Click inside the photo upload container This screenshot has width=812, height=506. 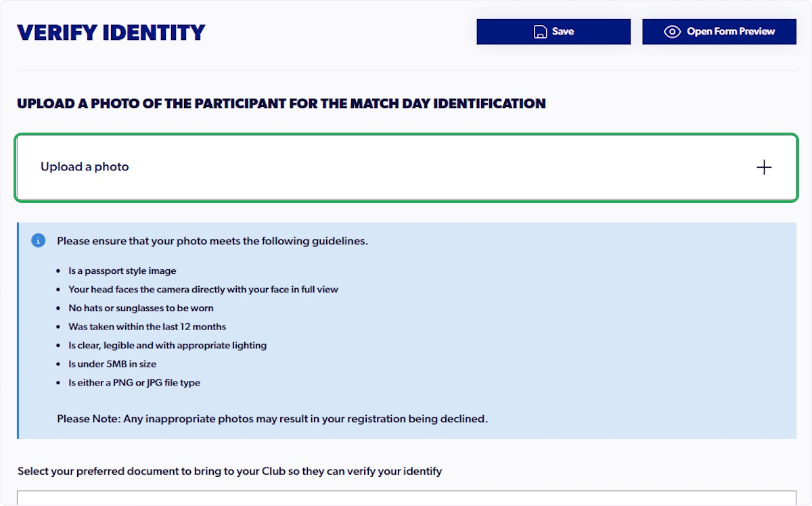point(406,167)
